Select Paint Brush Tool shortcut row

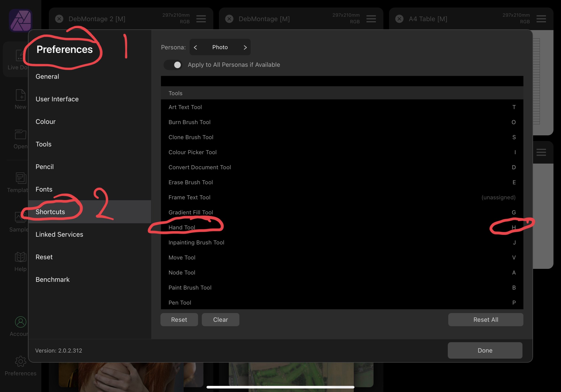pos(342,287)
